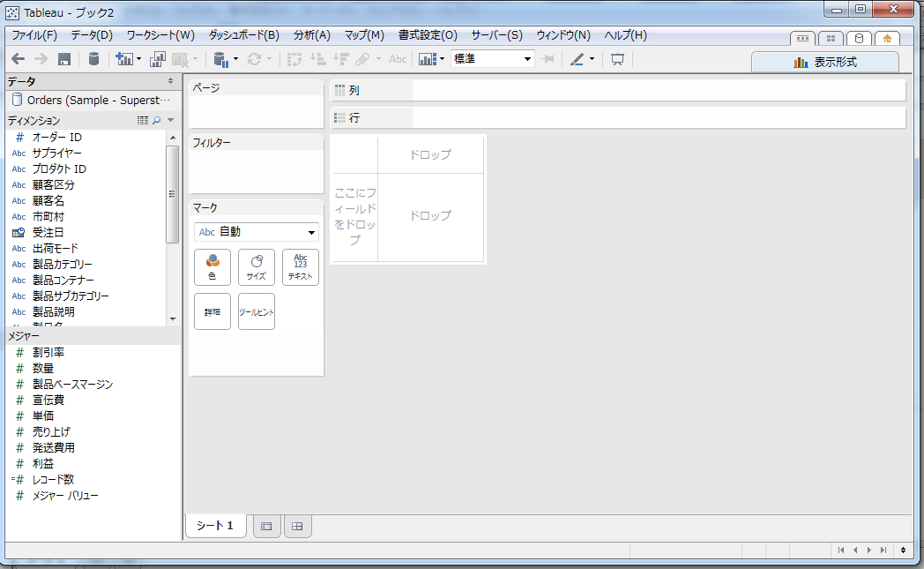
Task: Click the run update refresh icon
Action: pos(254,59)
